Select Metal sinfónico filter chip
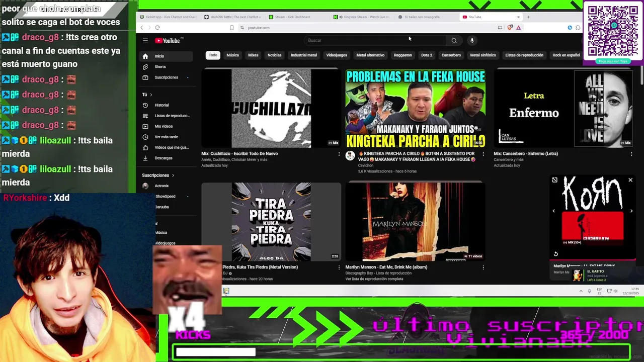This screenshot has width=644, height=362. point(483,55)
